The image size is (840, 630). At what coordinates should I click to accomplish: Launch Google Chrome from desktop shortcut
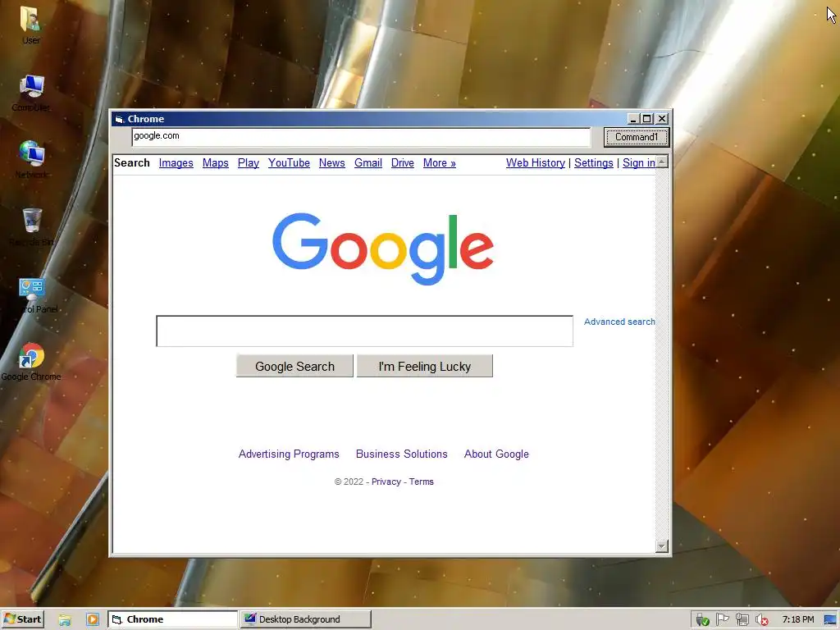click(31, 362)
